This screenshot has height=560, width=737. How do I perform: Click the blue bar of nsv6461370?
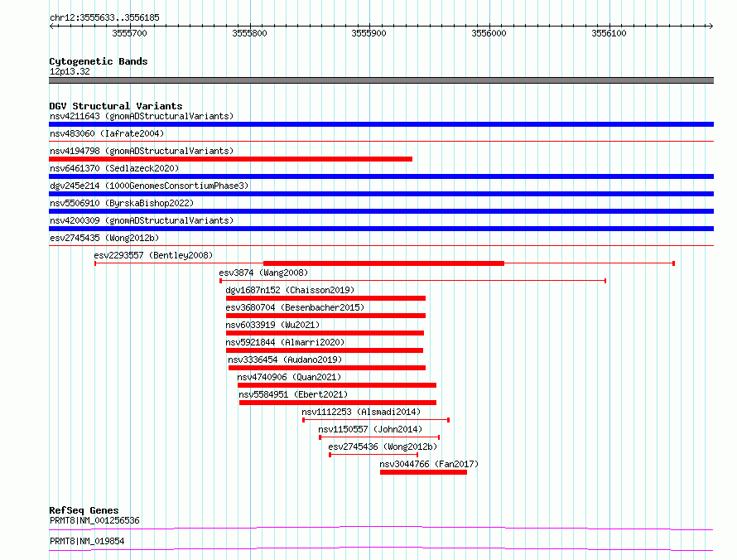[x=381, y=176]
